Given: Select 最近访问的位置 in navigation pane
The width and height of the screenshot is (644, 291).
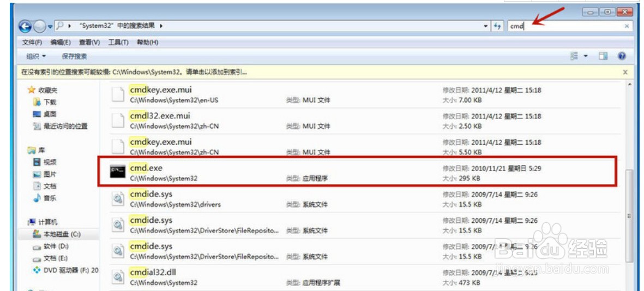Looking at the screenshot, I should (x=61, y=126).
